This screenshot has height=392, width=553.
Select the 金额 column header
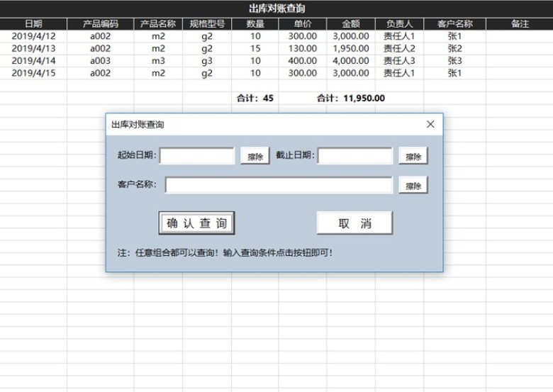[351, 24]
